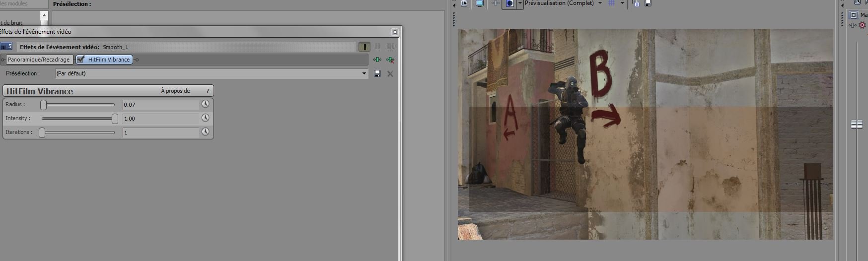Show the overlays grid icon
Screen dimensions: 868x261
611,3
